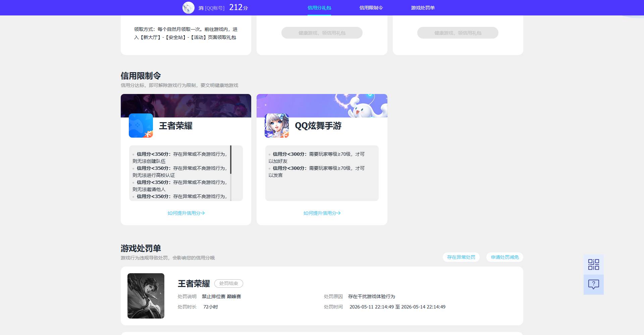This screenshot has width=644, height=335.
Task: Click right card's 健康游戏，领信用礼包 button
Action: tap(458, 33)
